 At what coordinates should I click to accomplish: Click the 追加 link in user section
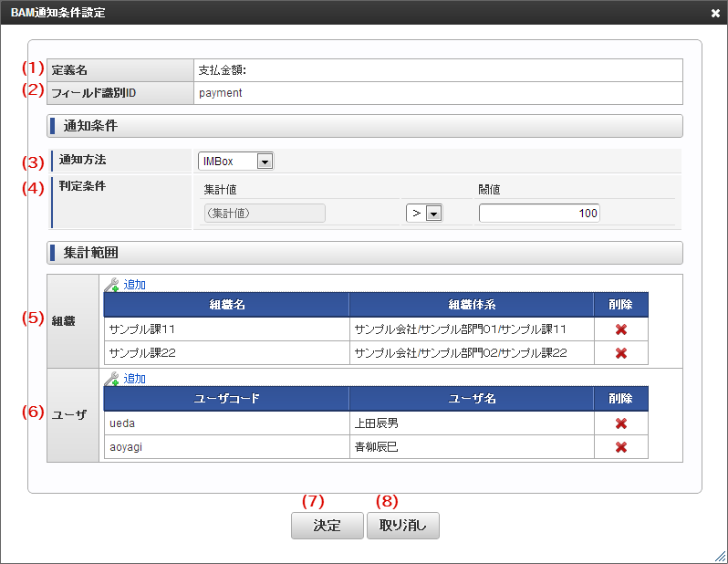click(x=134, y=379)
